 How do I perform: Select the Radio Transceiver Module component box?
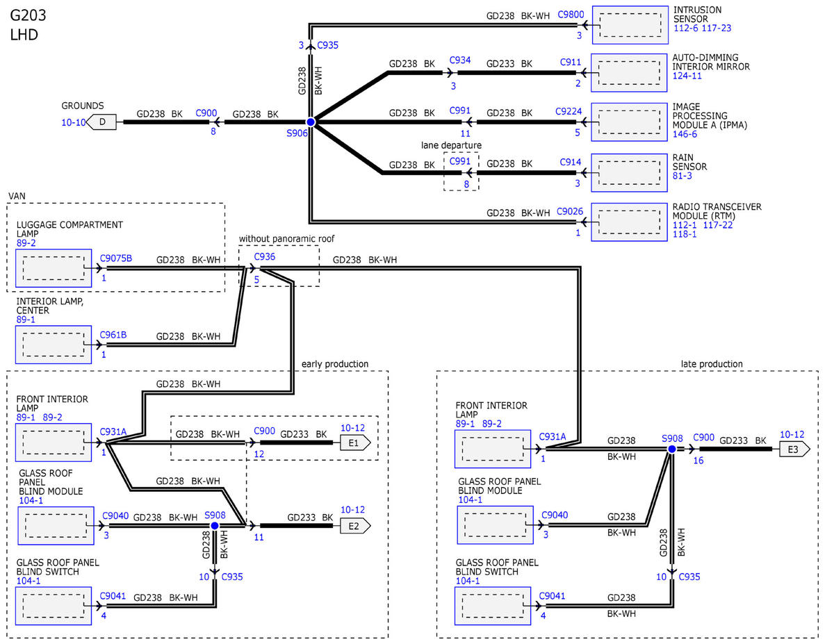pos(629,222)
